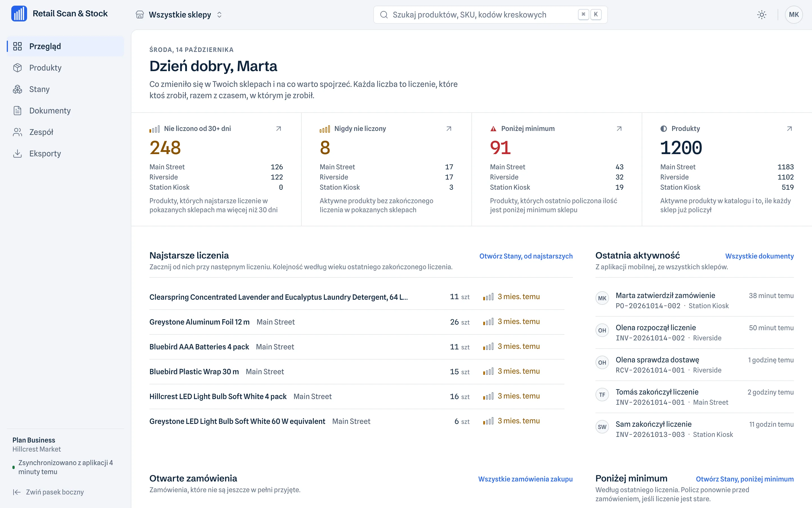This screenshot has height=508, width=812.
Task: Click the red warning triangle on Poniżej minimum
Action: (493, 129)
